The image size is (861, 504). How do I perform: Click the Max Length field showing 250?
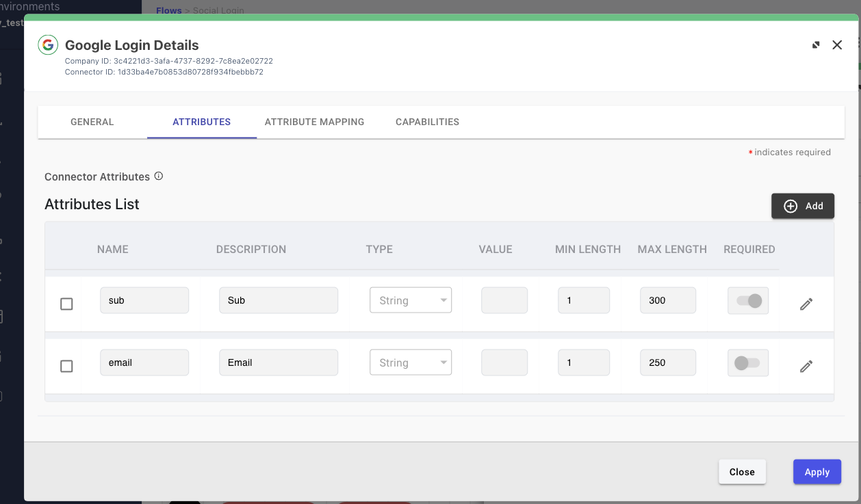point(668,362)
